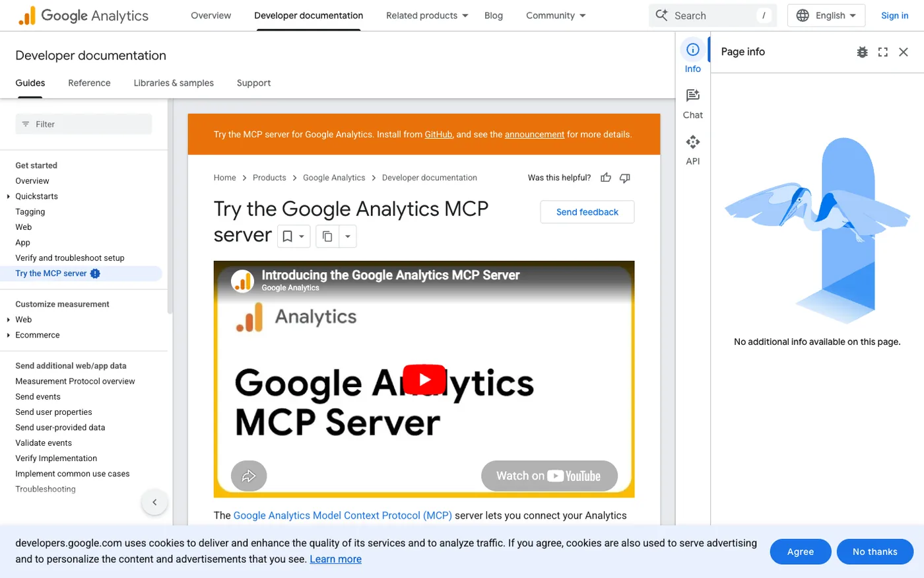924x578 pixels.
Task: Click the thumbs down icon
Action: (x=625, y=178)
